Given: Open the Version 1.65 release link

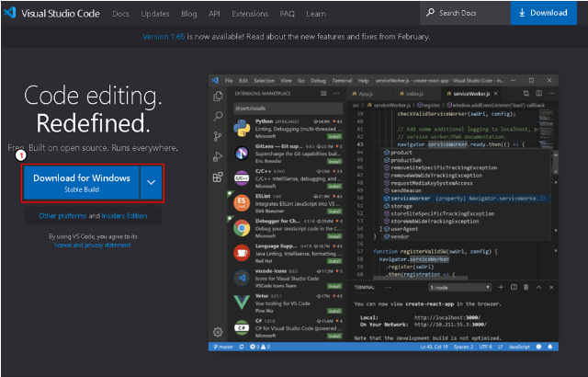Looking at the screenshot, I should tap(164, 37).
